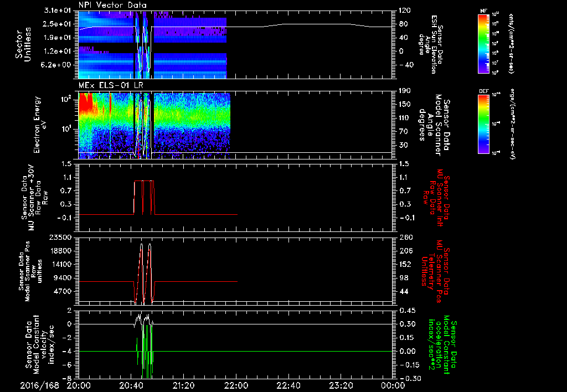Screen dimensions: 567x392
Task: Click the 120 degree elevation tick label
Action: coord(405,11)
